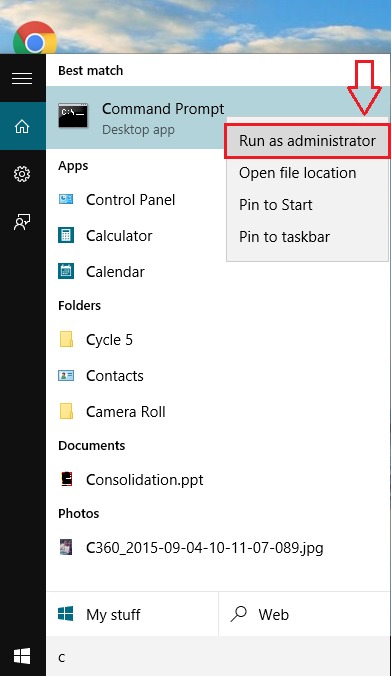Viewport: 391px width, 676px height.
Task: Open the hamburger menu at top of sidebar
Action: [x=22, y=78]
